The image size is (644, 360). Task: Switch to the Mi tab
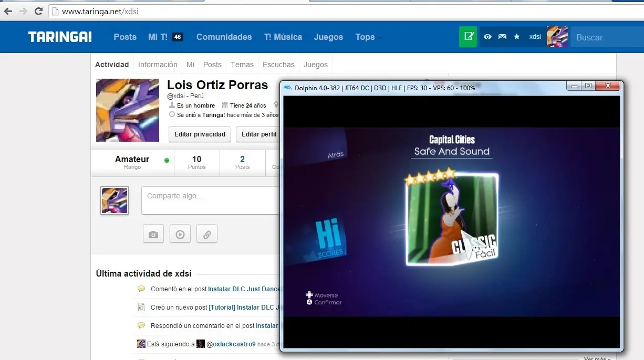click(x=190, y=65)
